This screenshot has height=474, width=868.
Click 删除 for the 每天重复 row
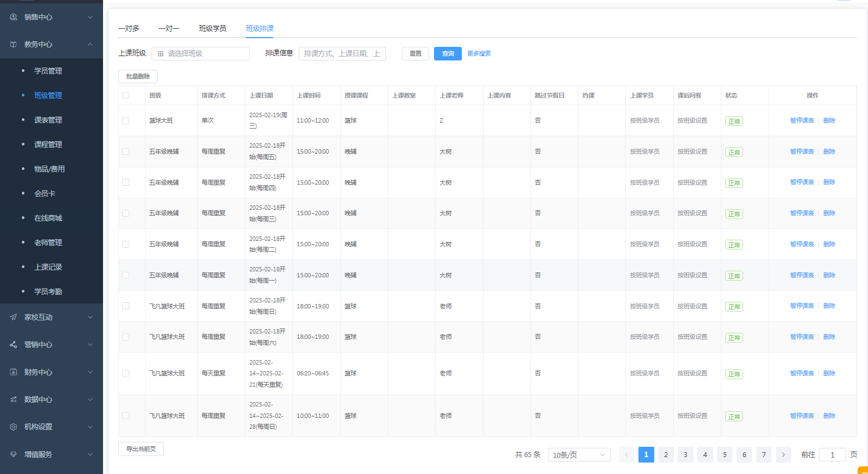[829, 373]
